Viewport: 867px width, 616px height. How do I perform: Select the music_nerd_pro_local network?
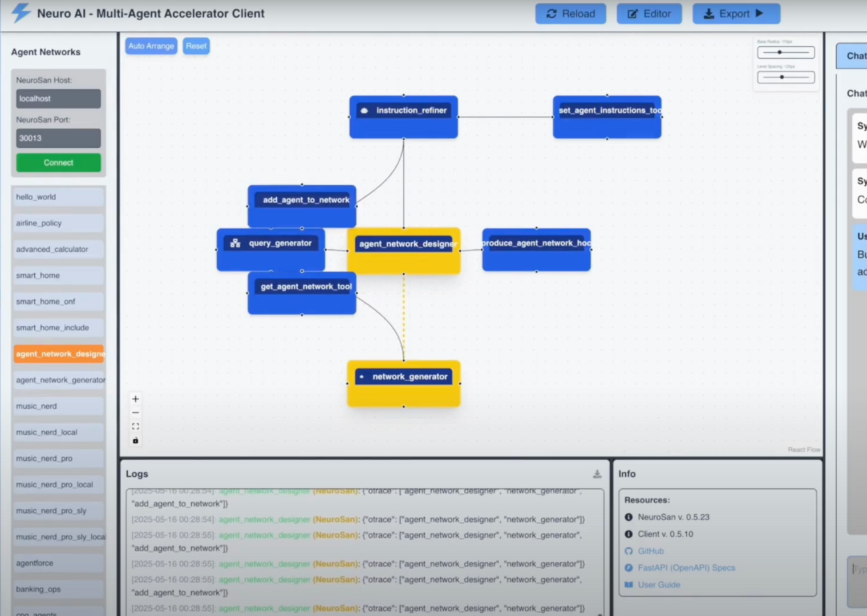58,485
